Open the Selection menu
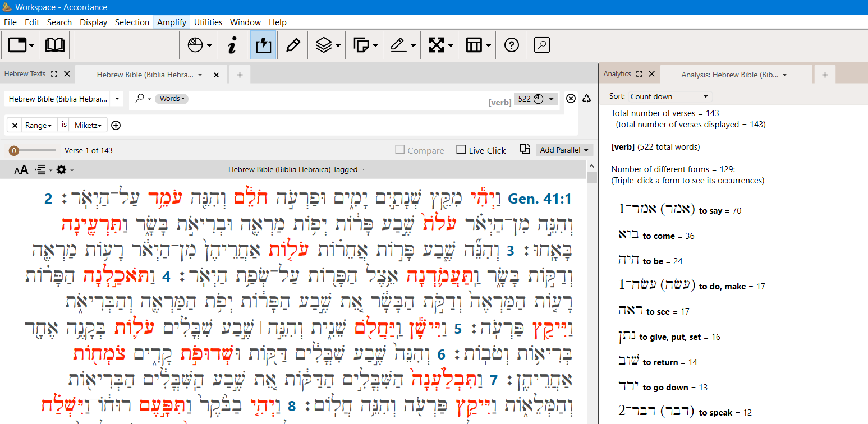The width and height of the screenshot is (868, 424). [132, 22]
